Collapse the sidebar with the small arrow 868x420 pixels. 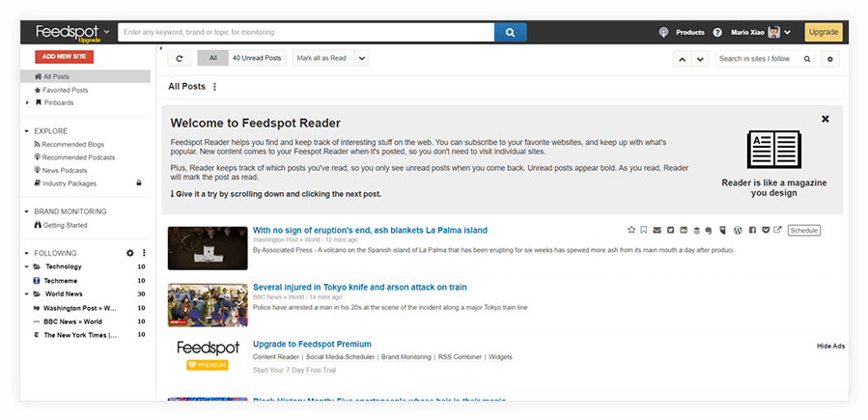pyautogui.click(x=161, y=48)
